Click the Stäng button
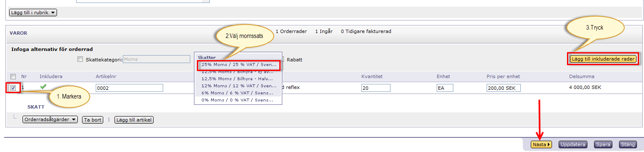 628,144
